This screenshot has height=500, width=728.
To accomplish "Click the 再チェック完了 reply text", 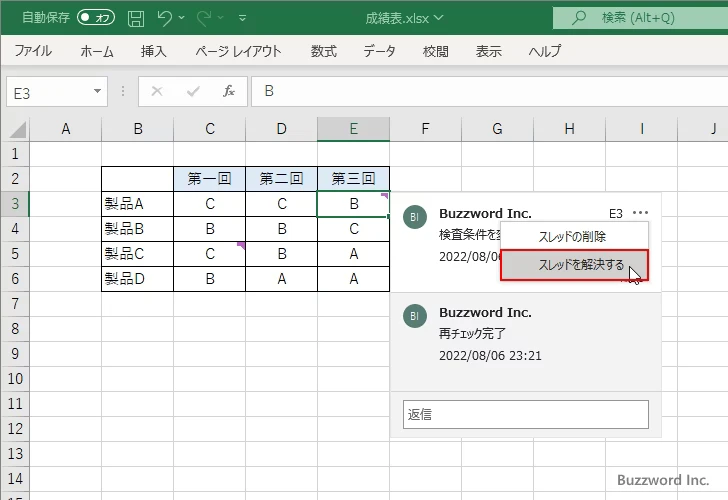I will point(472,333).
